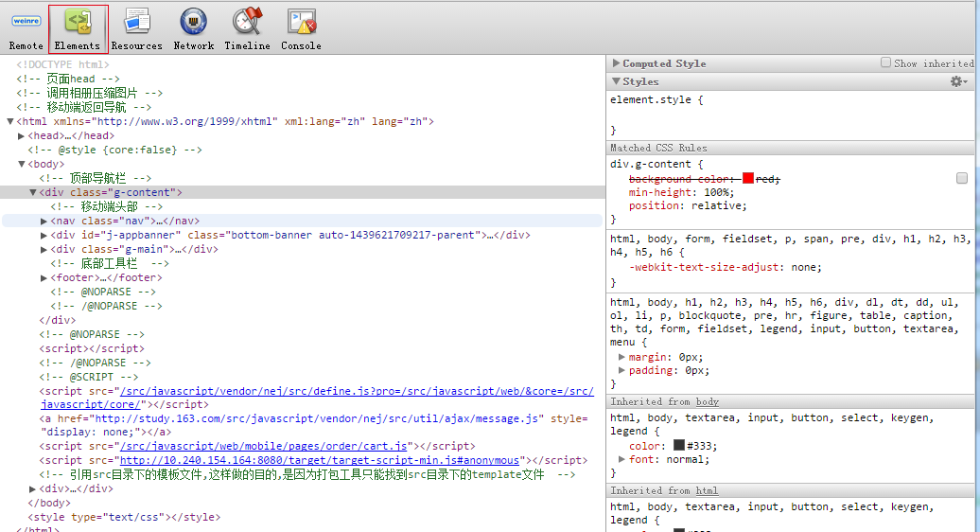Select the 移动端头部 comment line
This screenshot has height=532, width=980.
coord(106,206)
